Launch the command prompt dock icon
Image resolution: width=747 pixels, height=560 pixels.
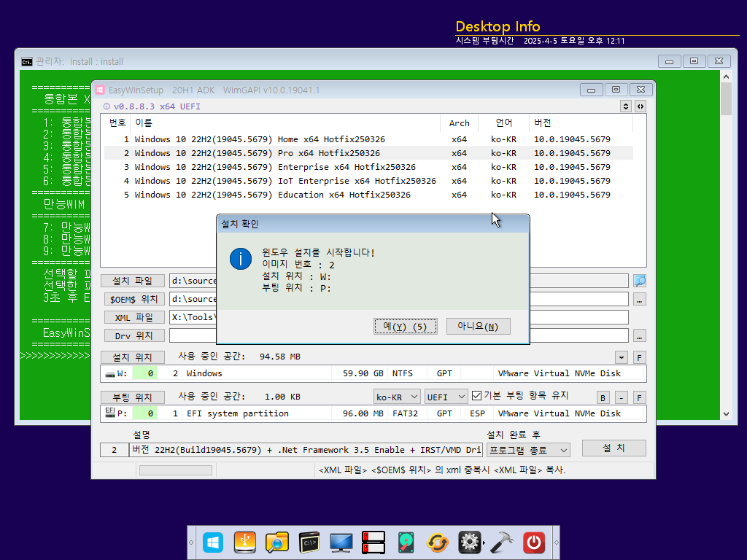309,542
